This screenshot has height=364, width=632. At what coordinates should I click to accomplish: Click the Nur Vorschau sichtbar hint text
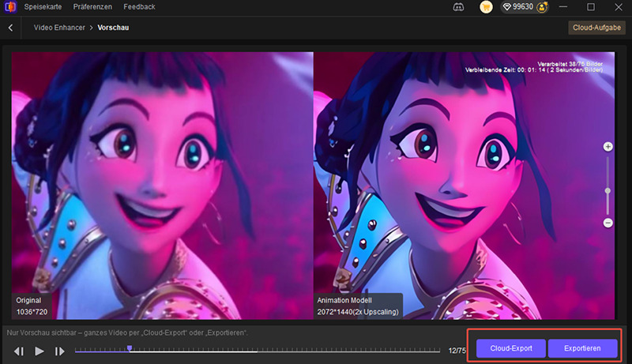(x=127, y=333)
